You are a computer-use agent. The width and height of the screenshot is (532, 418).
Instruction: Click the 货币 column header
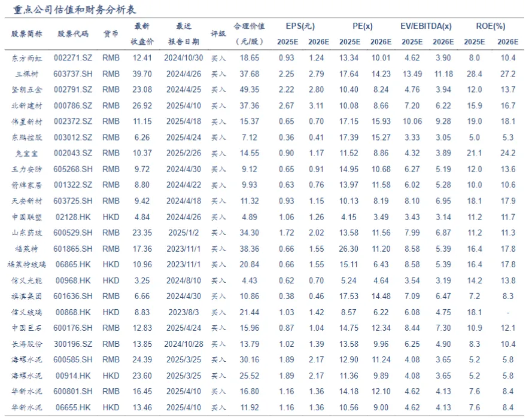[x=111, y=34]
